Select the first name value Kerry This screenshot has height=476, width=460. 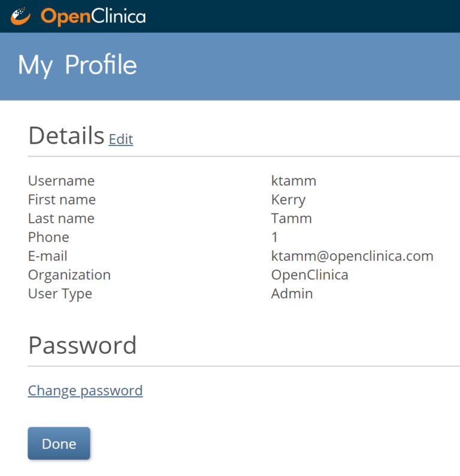(x=288, y=199)
